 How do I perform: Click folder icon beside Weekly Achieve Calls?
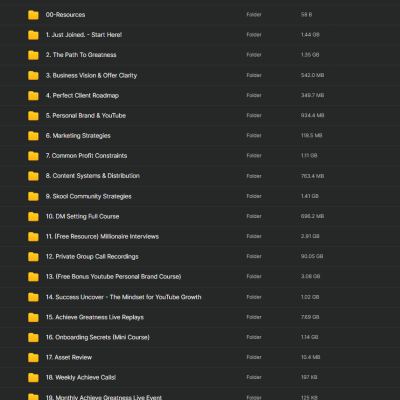tap(33, 378)
